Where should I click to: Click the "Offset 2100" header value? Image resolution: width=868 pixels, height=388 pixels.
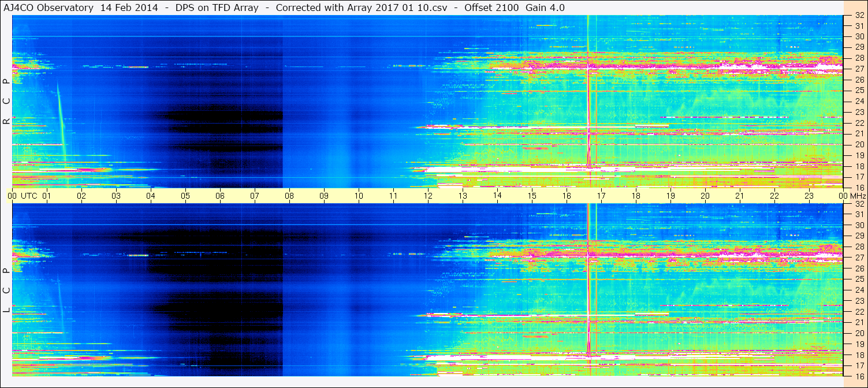click(491, 8)
